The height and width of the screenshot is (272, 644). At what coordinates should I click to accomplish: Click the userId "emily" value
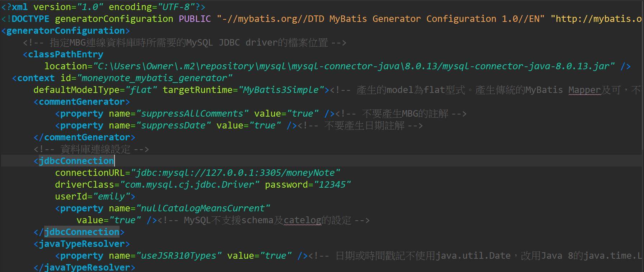coord(111,196)
